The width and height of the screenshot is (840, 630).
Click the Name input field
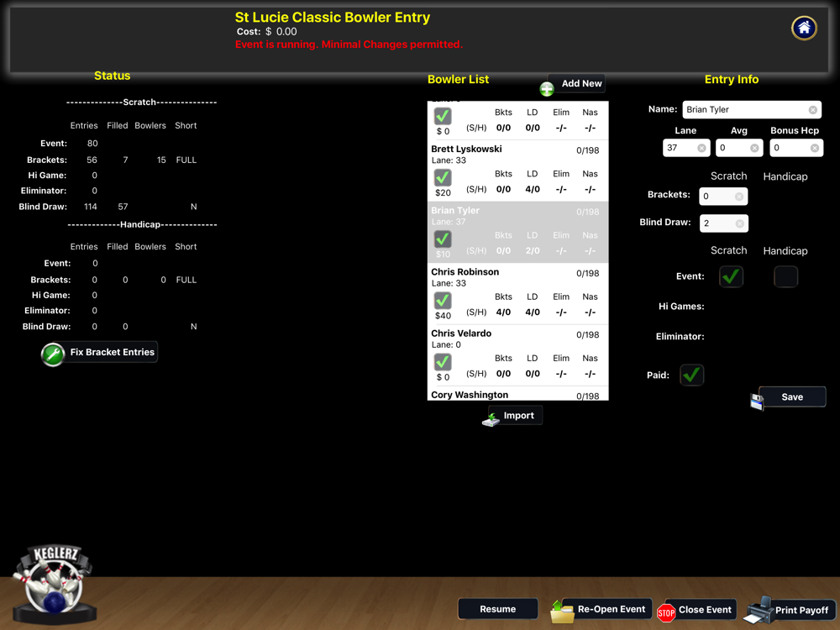752,110
